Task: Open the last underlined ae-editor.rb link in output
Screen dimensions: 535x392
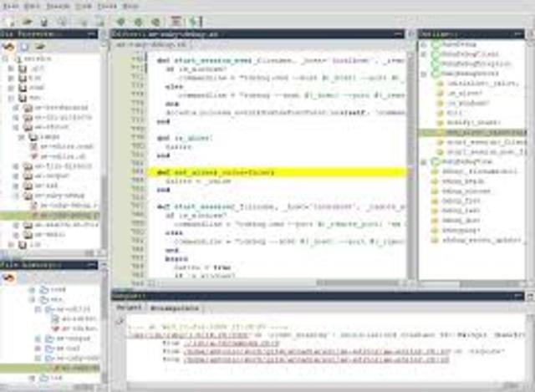Action: (x=316, y=359)
